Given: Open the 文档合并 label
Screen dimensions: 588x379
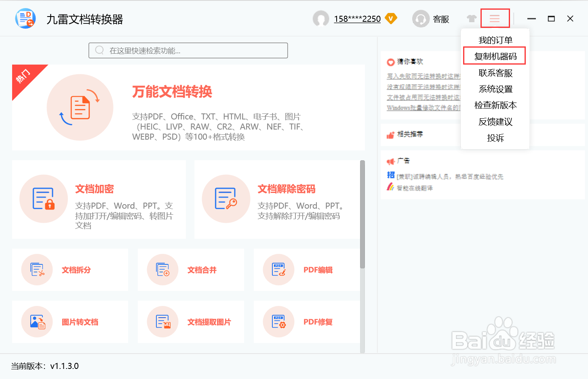Looking at the screenshot, I should pyautogui.click(x=202, y=270).
